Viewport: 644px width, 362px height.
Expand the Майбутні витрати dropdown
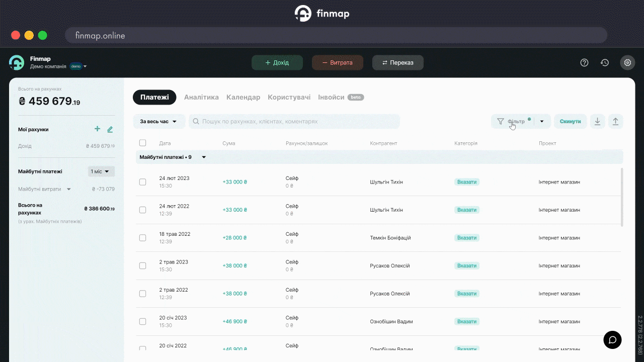point(69,189)
